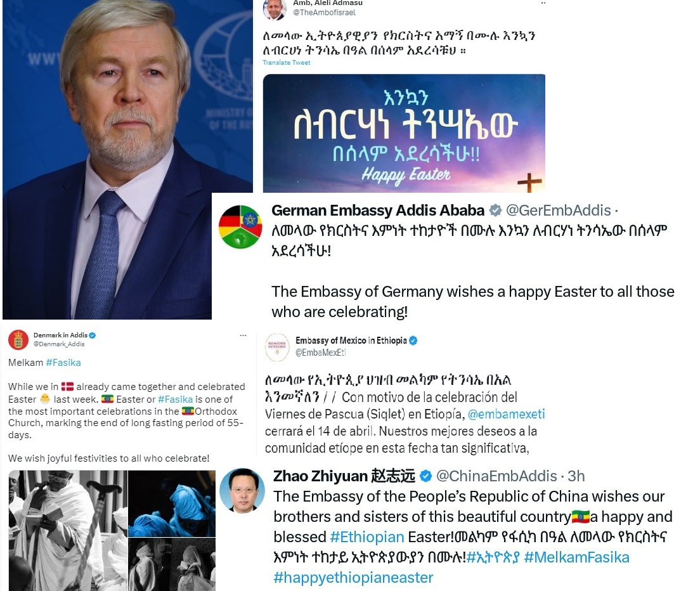Click Denmark in Addis verified checkmark
Image resolution: width=700 pixels, height=591 pixels.
click(93, 335)
